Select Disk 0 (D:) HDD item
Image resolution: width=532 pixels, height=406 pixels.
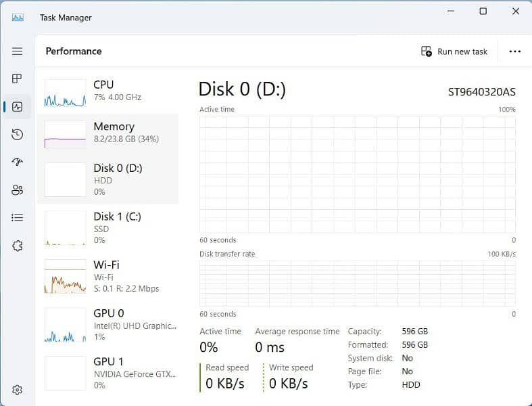pos(108,179)
